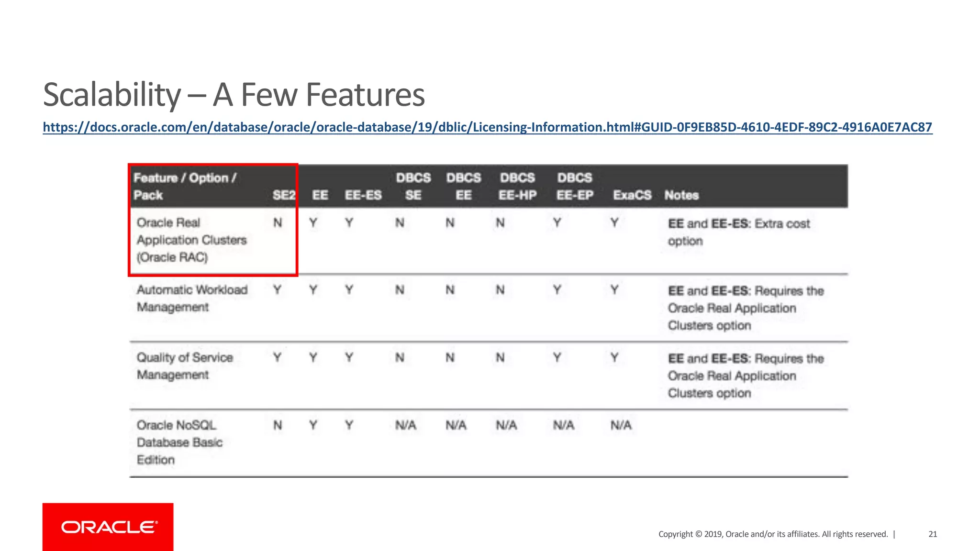This screenshot has width=980, height=551.
Task: Click the Notes cell for Quality of Service Management
Action: pos(746,376)
